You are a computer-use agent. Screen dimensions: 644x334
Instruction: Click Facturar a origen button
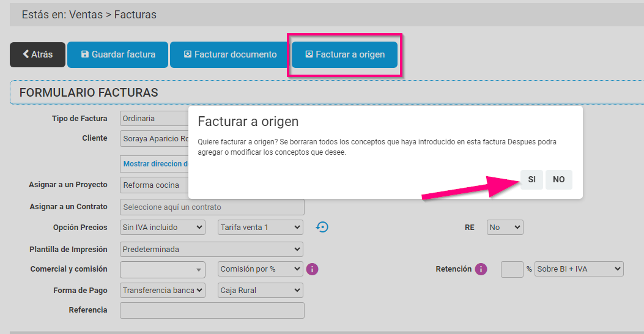pyautogui.click(x=344, y=54)
